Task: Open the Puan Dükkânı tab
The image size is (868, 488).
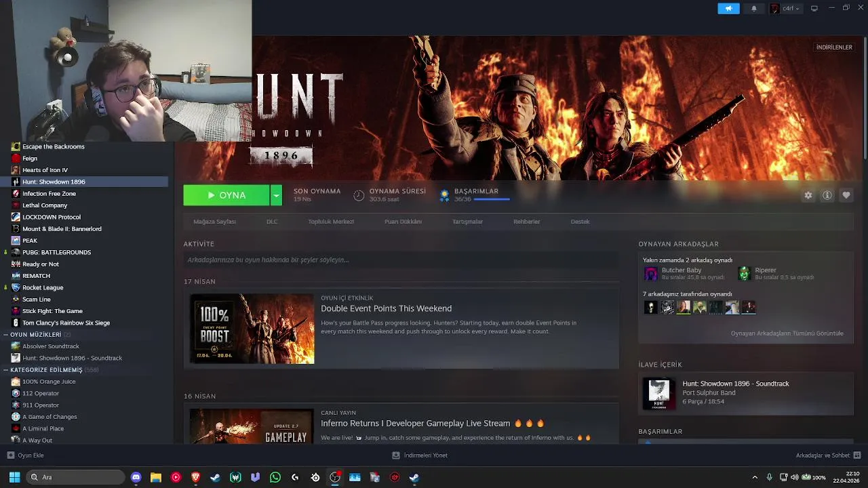Action: [403, 222]
